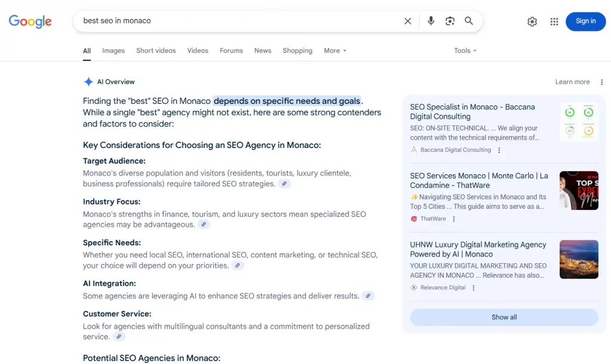Switch to the Images tab
The height and width of the screenshot is (364, 611).
click(x=113, y=51)
